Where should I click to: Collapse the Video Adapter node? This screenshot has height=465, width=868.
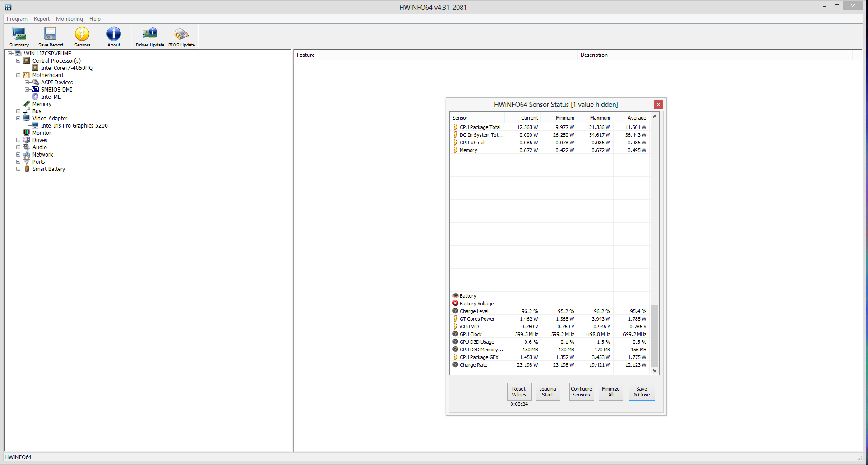coord(18,119)
